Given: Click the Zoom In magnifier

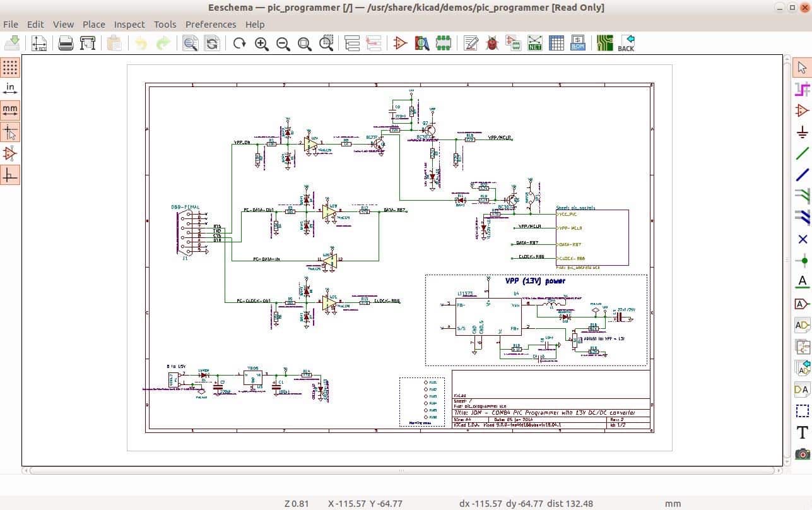Looking at the screenshot, I should 261,43.
